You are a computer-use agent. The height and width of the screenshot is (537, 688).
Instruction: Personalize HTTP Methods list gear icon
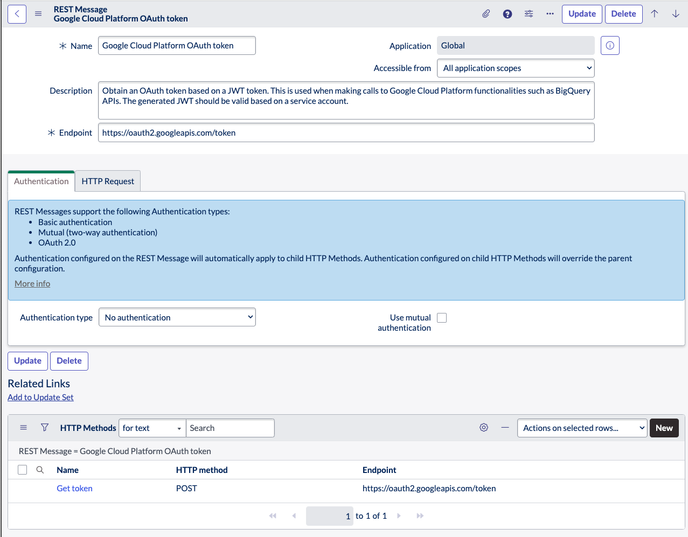pos(484,427)
